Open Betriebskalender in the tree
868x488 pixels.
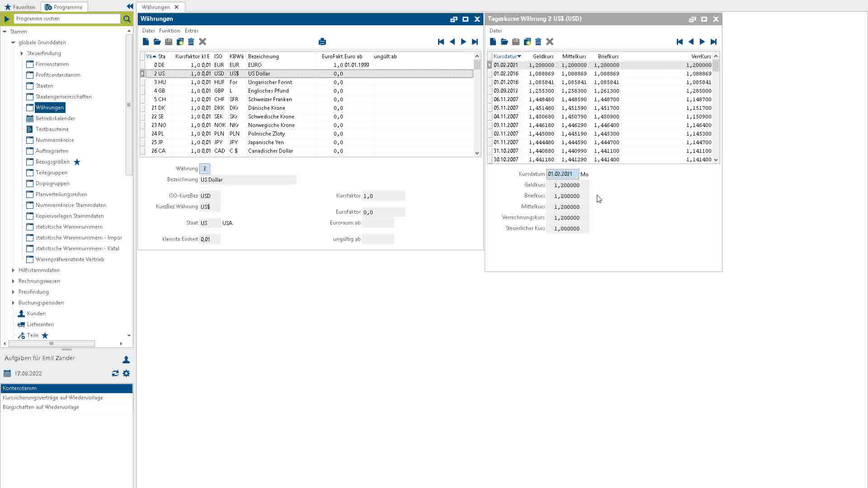tap(55, 118)
